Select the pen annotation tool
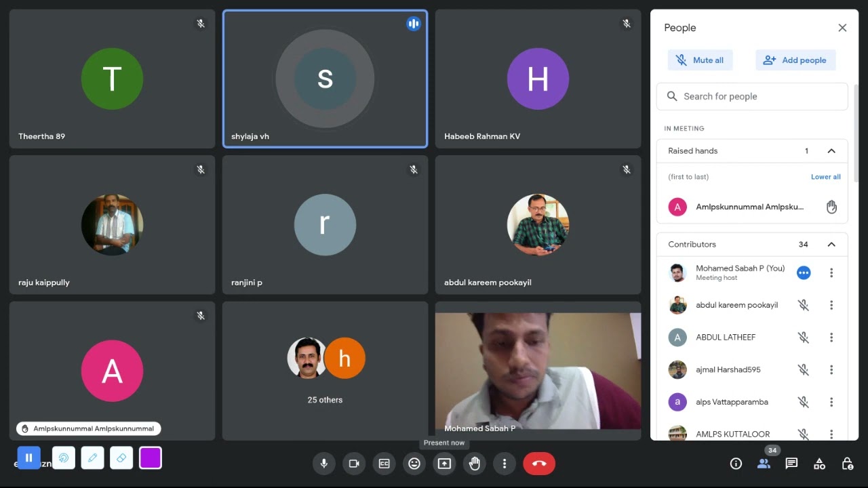 coord(93,458)
